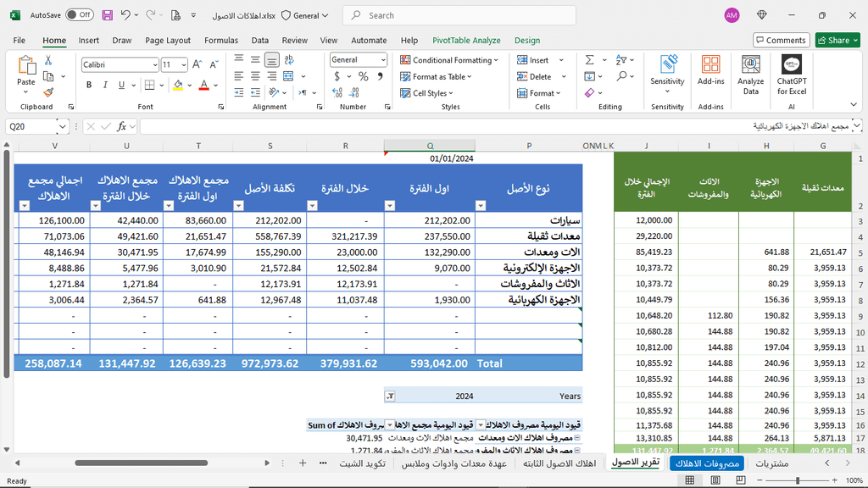Open the Conditional Formatting dropdown

point(451,60)
